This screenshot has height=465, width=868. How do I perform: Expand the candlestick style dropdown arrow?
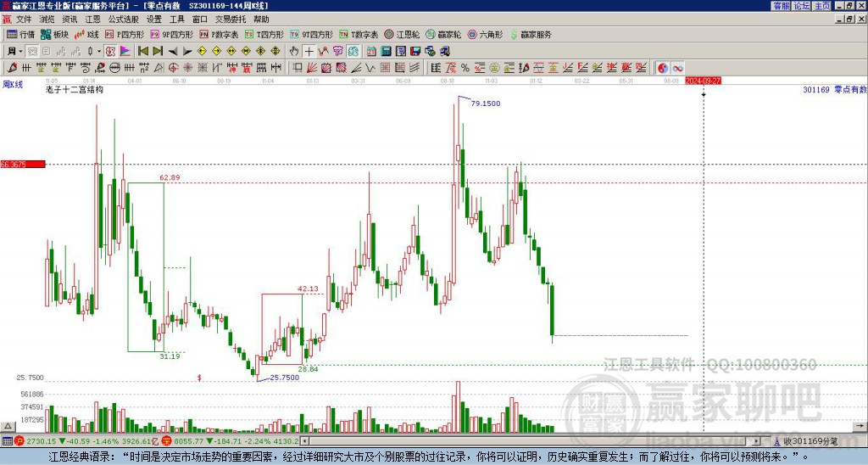(99, 52)
